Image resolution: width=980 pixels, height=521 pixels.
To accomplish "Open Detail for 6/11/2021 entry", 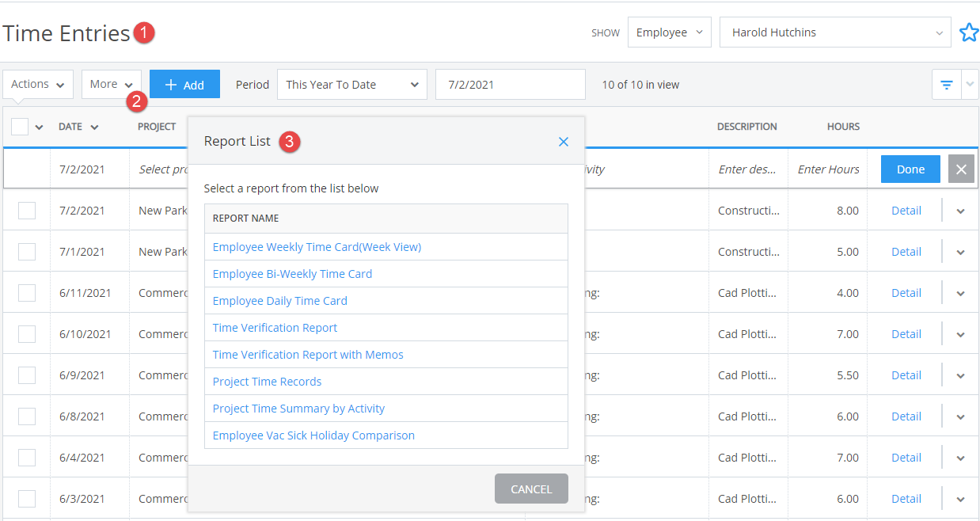I will (906, 293).
